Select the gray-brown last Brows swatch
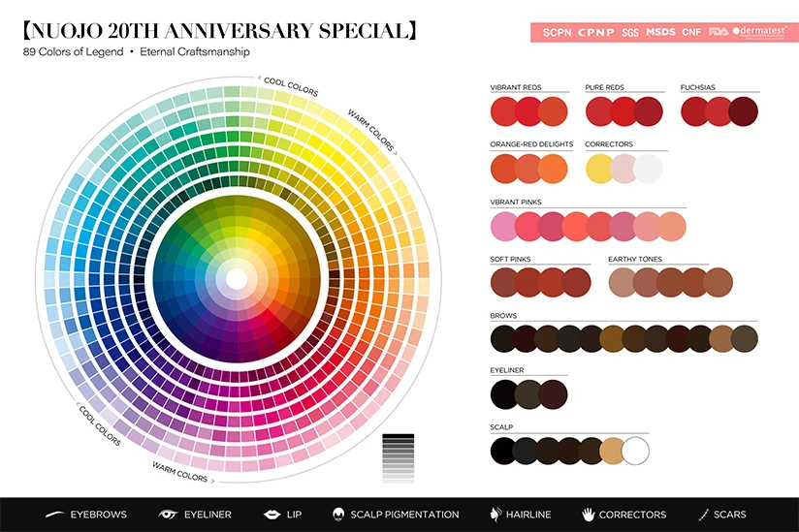 click(x=745, y=338)
